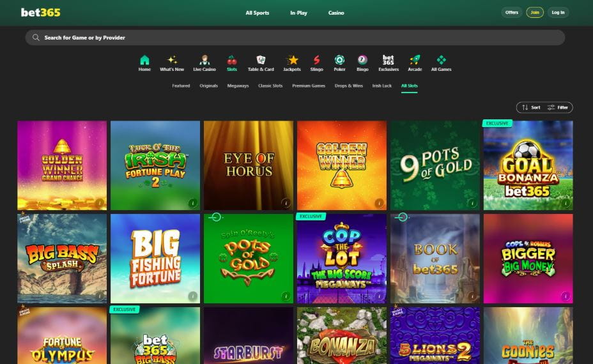
Task: Open the Fortune of Olympus game
Action: (62, 336)
